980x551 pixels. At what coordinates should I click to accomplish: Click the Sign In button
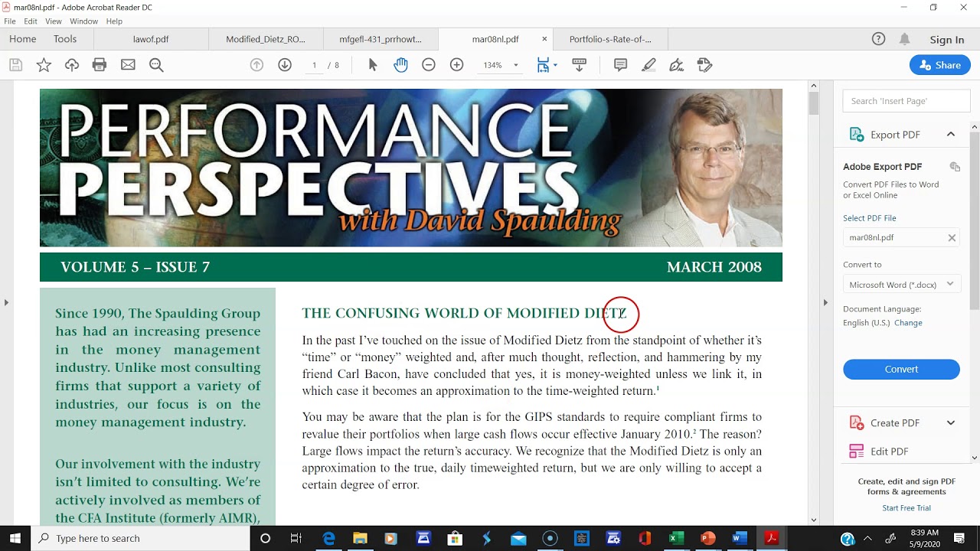947,40
